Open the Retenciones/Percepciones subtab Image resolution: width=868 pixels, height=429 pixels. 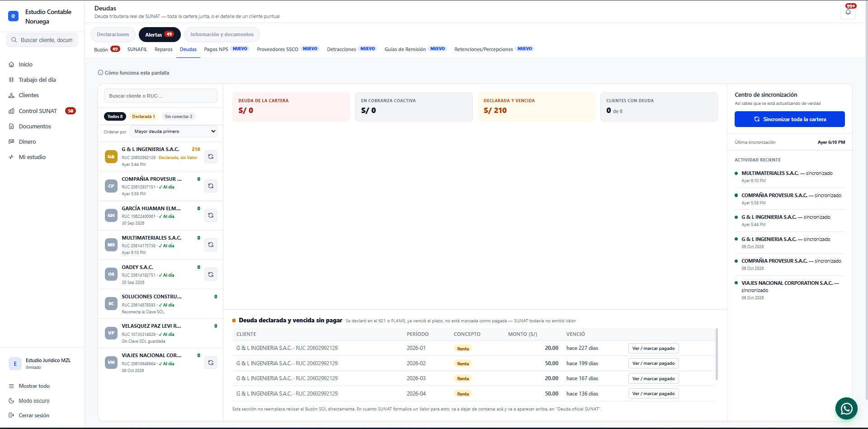click(494, 49)
